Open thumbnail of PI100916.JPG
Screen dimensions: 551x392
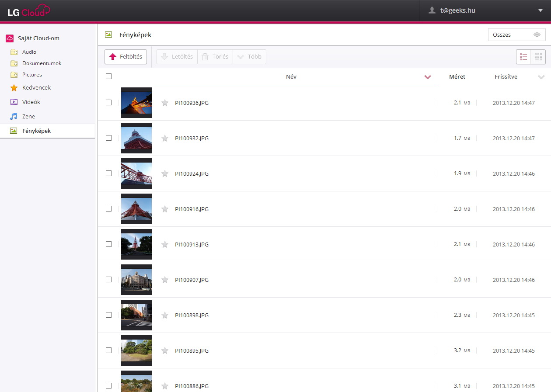point(136,209)
